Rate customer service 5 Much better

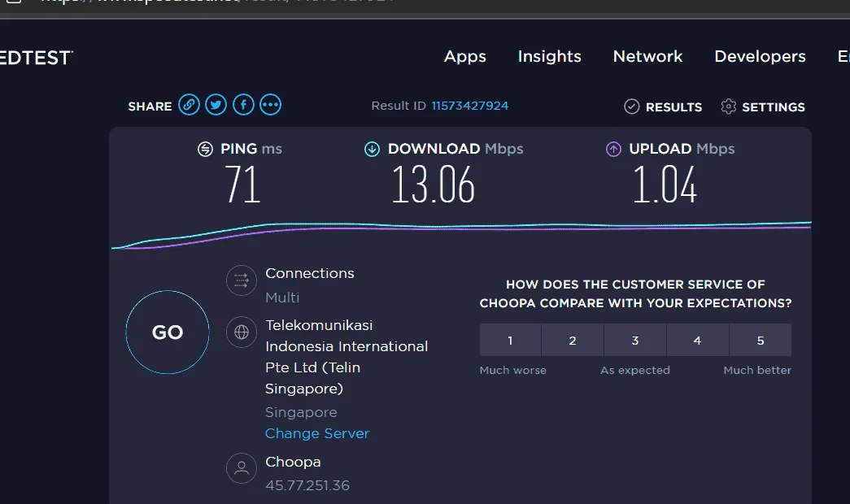(761, 341)
